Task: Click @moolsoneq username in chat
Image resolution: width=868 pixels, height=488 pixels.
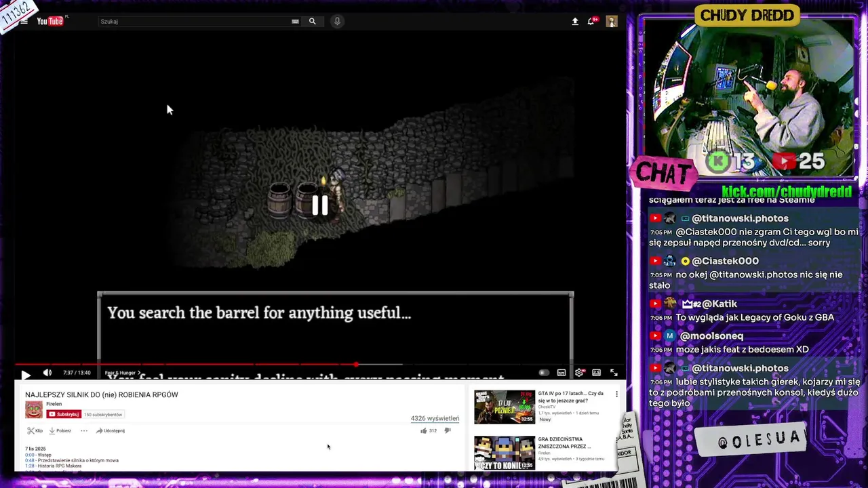Action: click(x=711, y=336)
